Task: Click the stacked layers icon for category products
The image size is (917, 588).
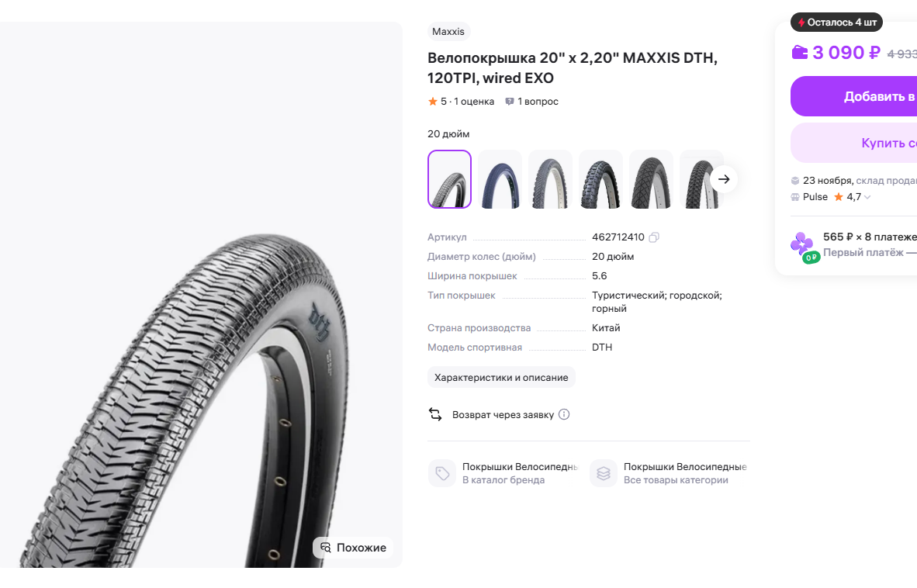Action: [603, 473]
